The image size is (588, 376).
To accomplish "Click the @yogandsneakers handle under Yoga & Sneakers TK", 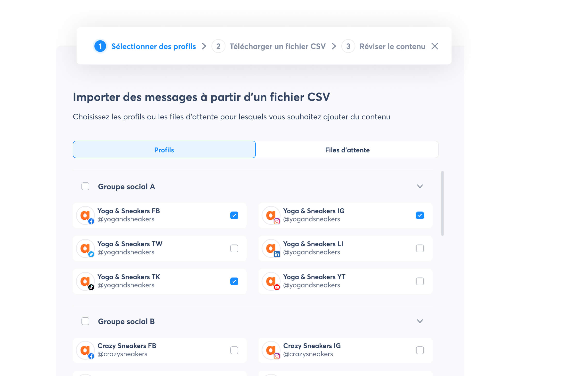I will pyautogui.click(x=126, y=285).
